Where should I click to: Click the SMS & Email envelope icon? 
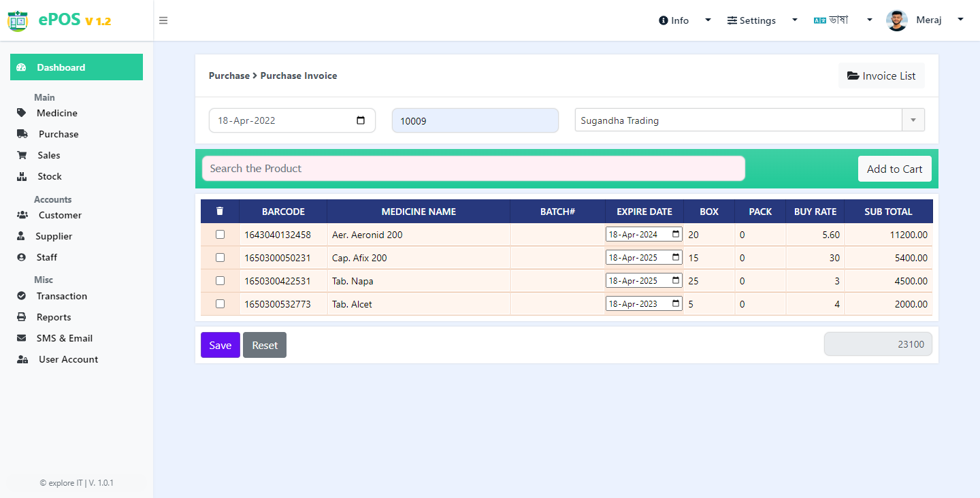click(22, 338)
